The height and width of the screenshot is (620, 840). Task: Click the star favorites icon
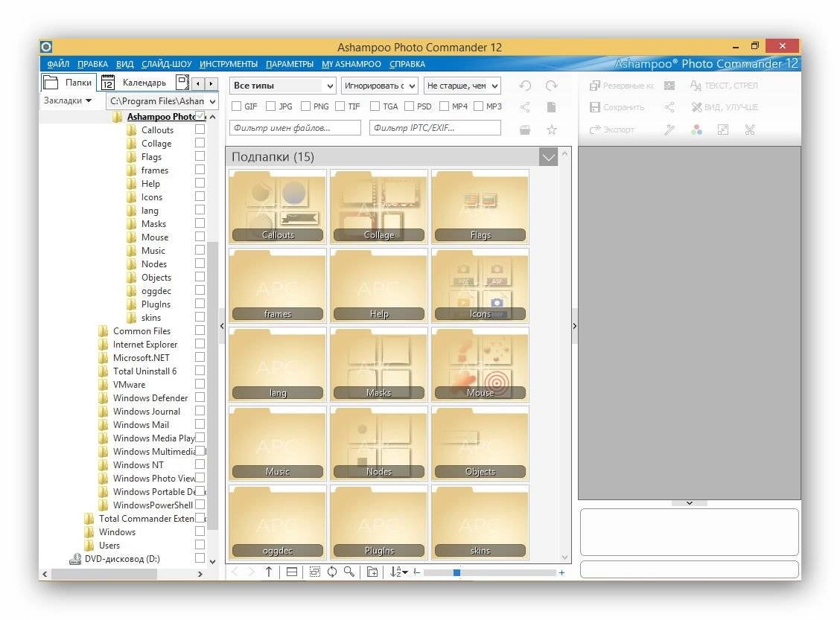(551, 130)
